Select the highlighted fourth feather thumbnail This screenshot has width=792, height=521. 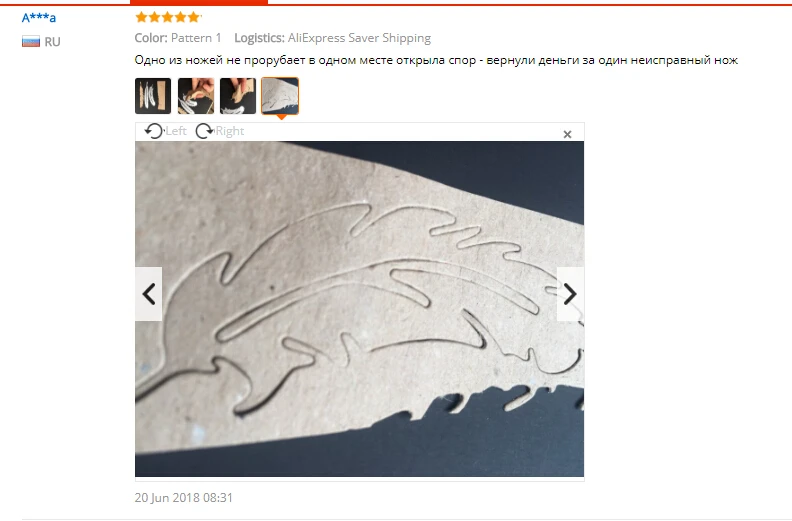point(280,96)
